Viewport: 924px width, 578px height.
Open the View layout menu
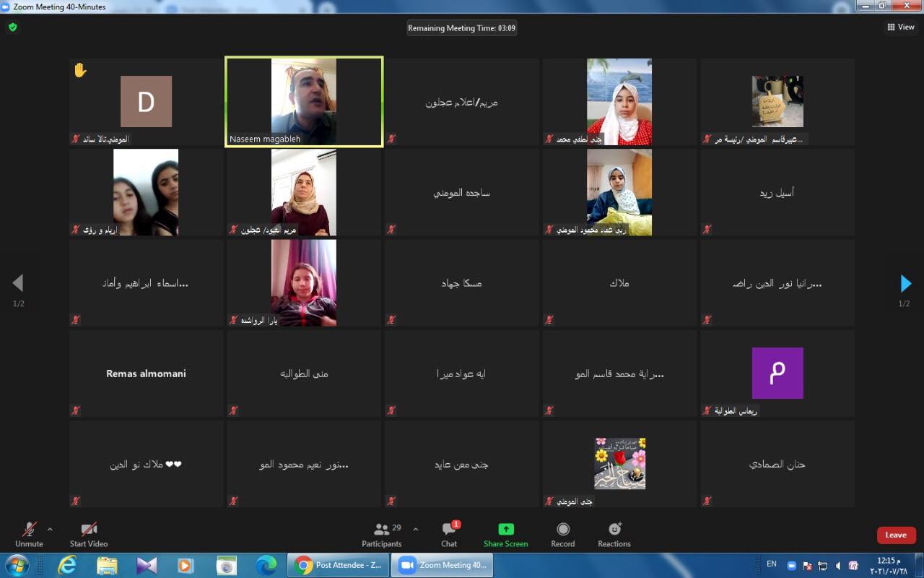(x=901, y=27)
